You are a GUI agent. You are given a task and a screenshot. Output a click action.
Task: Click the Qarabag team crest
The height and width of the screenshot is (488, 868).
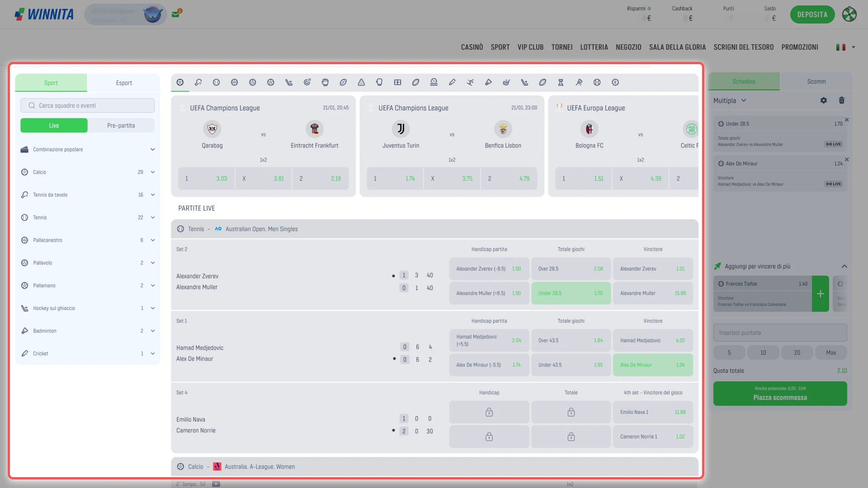tap(212, 129)
